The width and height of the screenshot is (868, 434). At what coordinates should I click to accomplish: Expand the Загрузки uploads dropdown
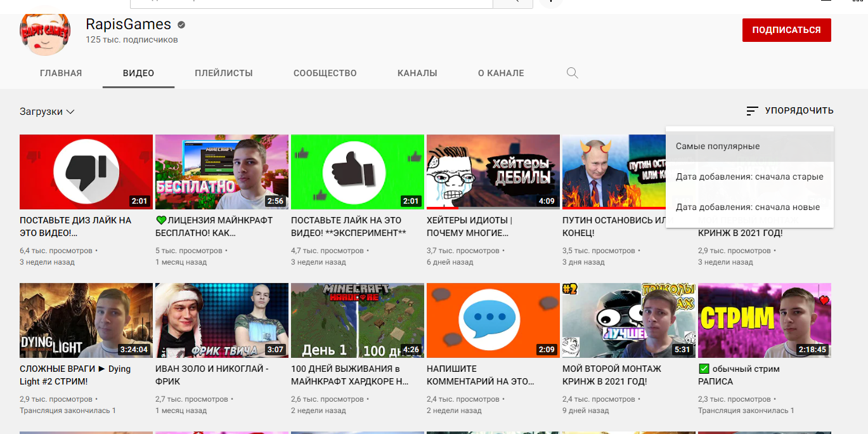coord(48,112)
